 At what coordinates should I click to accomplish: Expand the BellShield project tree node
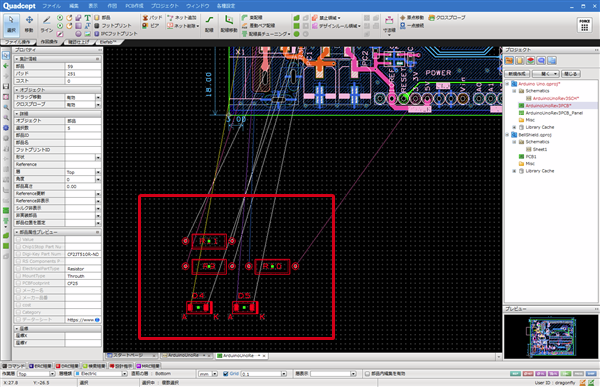[x=507, y=135]
